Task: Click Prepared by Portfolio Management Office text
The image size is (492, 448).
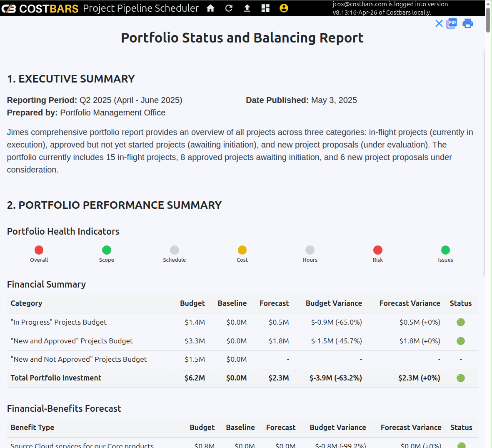Action: pyautogui.click(x=86, y=113)
